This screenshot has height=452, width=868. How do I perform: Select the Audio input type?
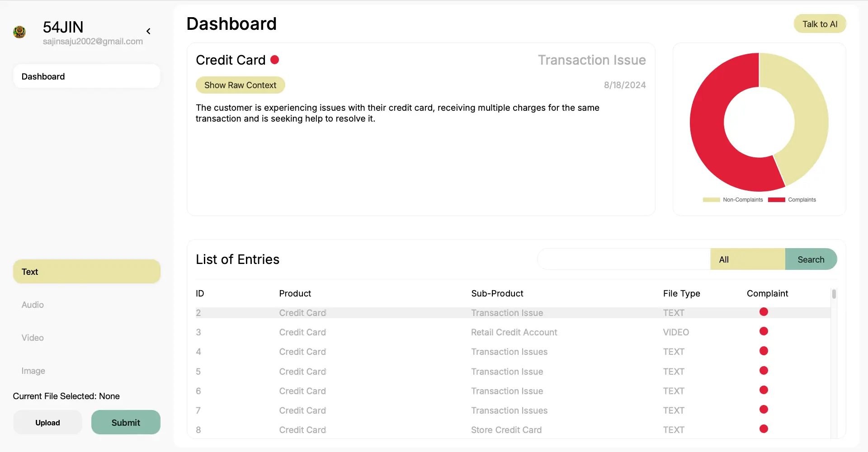pos(33,305)
